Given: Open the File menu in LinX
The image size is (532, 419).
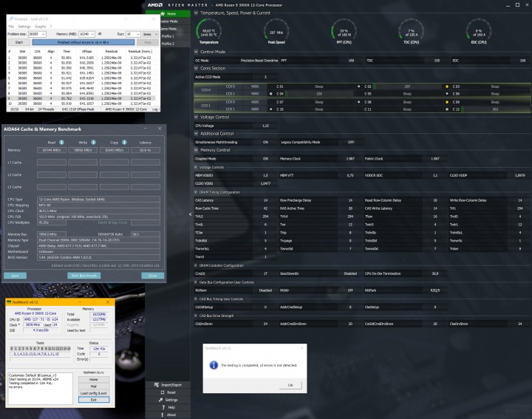Looking at the screenshot, I should tap(11, 27).
